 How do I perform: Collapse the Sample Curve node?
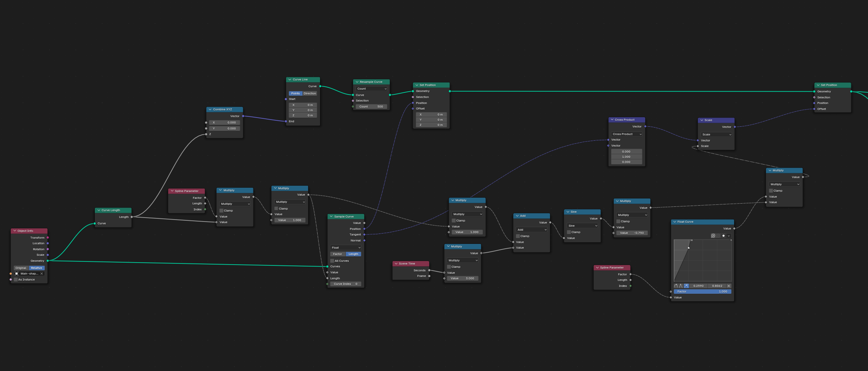pos(332,216)
